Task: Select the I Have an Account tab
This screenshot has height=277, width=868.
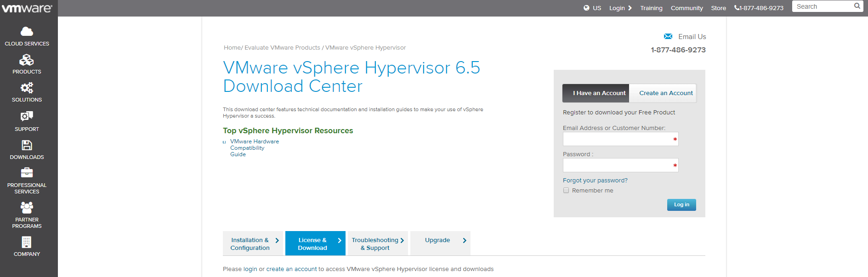Action: [596, 93]
